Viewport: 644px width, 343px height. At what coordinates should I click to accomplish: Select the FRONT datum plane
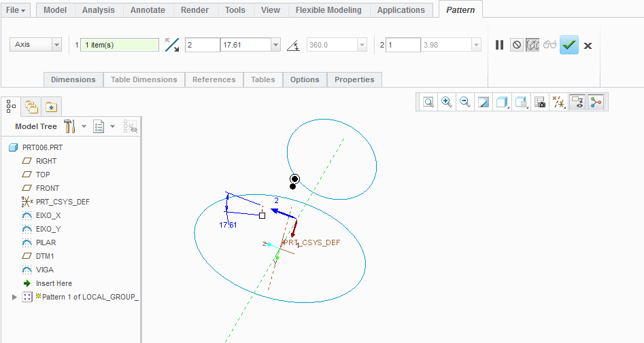point(47,188)
